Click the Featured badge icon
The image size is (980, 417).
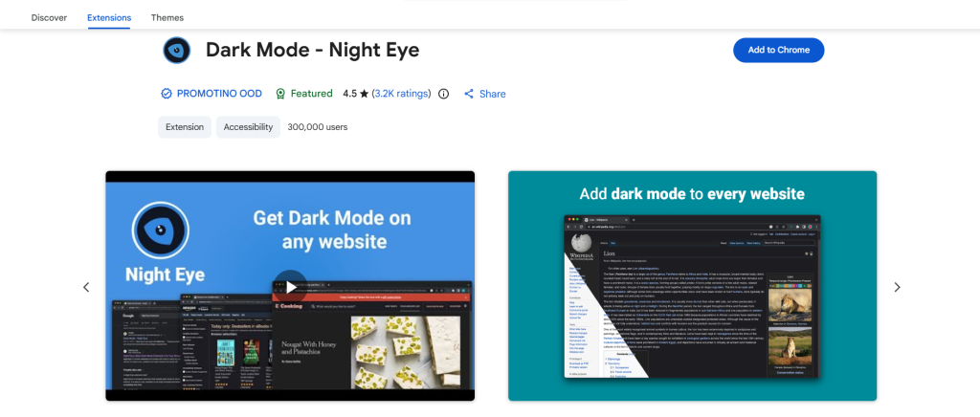point(280,94)
